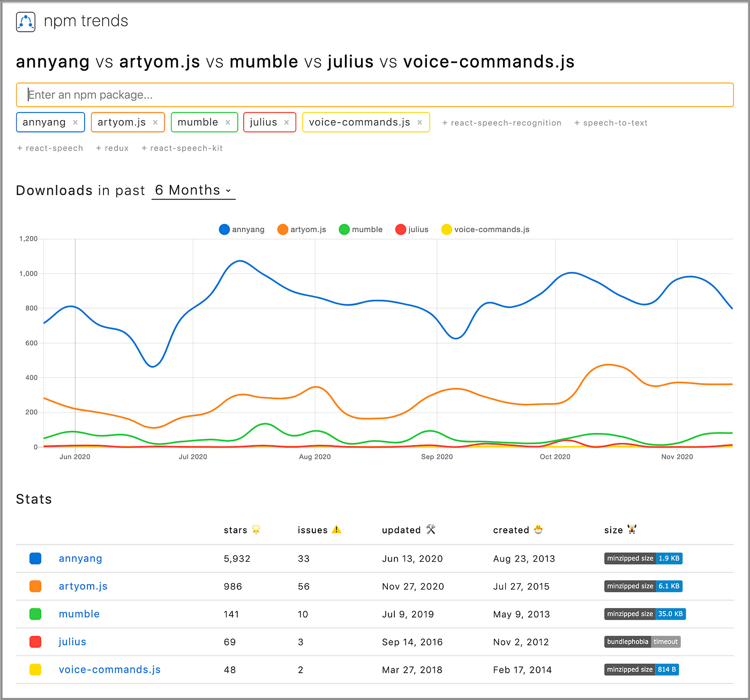
Task: Open artyom.js minzipped size 6.1 KB badge
Action: pos(643,586)
